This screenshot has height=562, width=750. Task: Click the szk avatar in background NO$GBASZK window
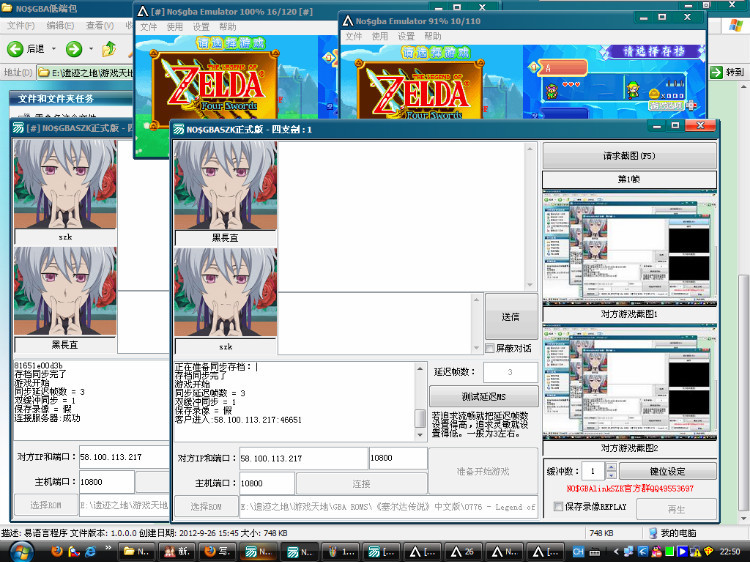pyautogui.click(x=65, y=184)
